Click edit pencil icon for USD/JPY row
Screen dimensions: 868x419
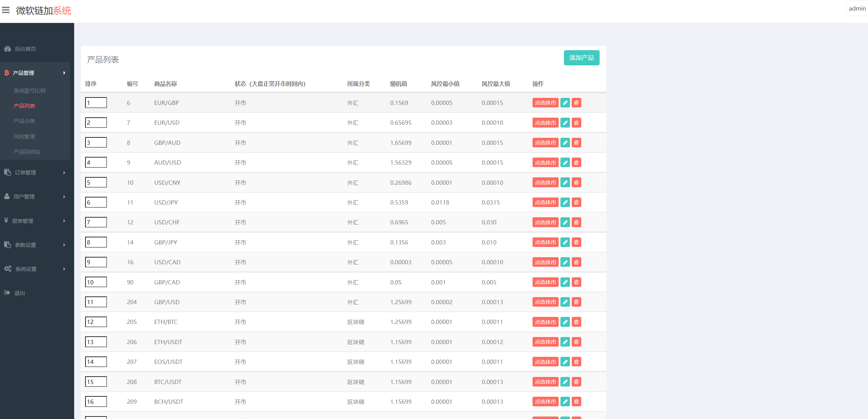pos(565,202)
